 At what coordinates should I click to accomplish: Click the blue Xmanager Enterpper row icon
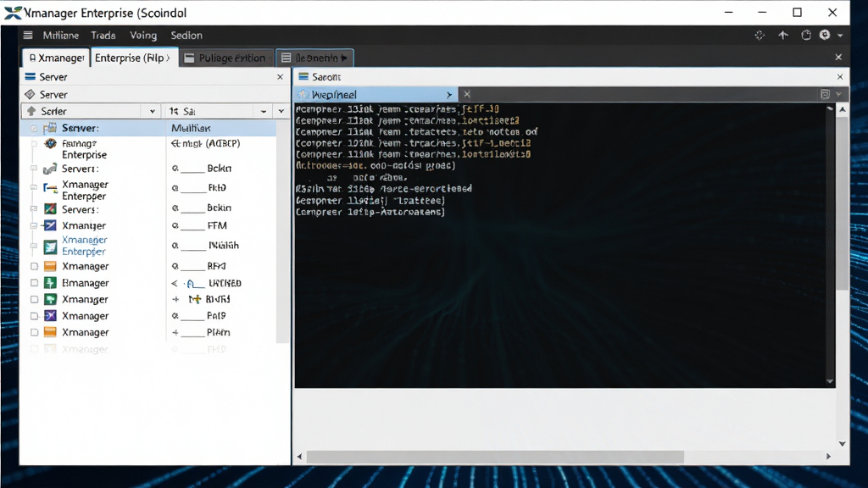(50, 247)
